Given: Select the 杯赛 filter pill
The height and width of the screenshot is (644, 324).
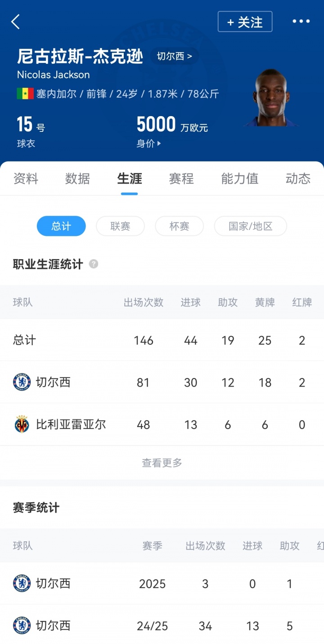Looking at the screenshot, I should coord(179,226).
